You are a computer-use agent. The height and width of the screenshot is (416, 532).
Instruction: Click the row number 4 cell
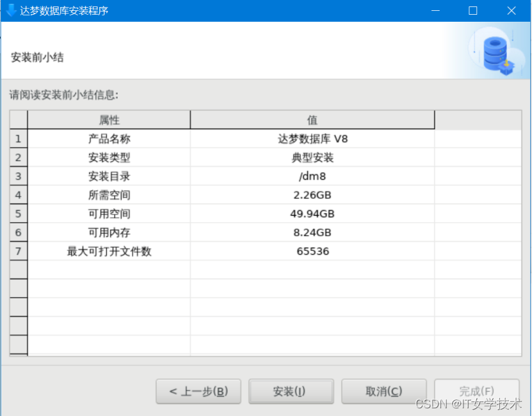coord(18,195)
